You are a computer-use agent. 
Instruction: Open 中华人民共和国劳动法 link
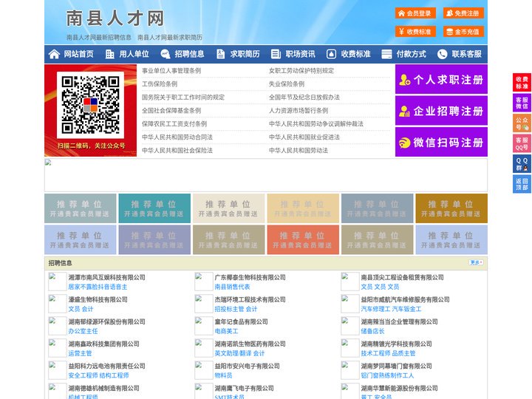tap(299, 150)
